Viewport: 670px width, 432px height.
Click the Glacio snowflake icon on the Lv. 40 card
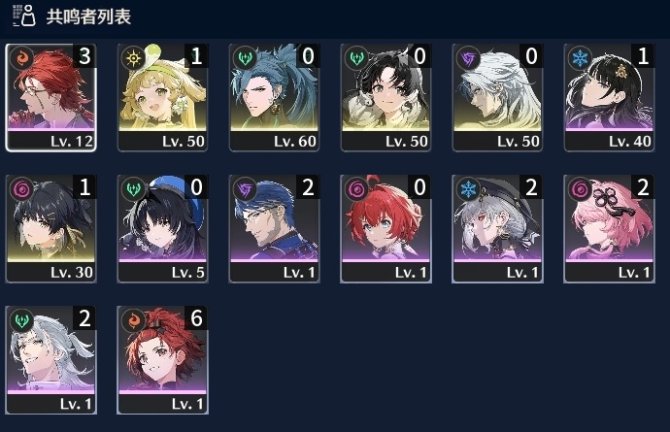tap(580, 57)
